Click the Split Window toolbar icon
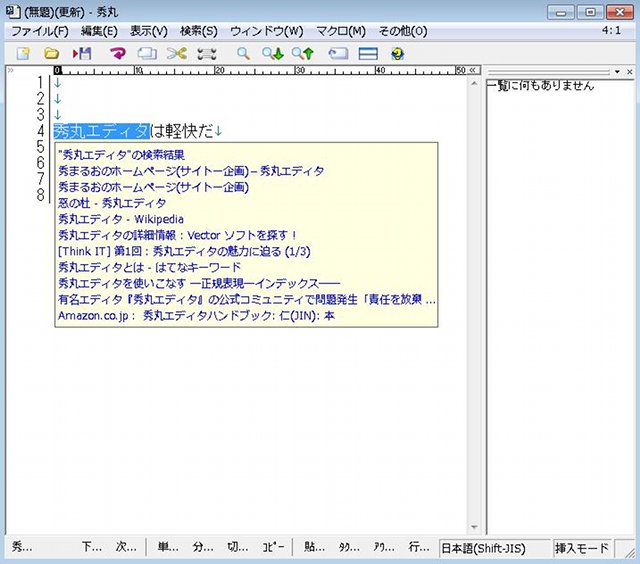The height and width of the screenshot is (564, 640). (x=368, y=53)
